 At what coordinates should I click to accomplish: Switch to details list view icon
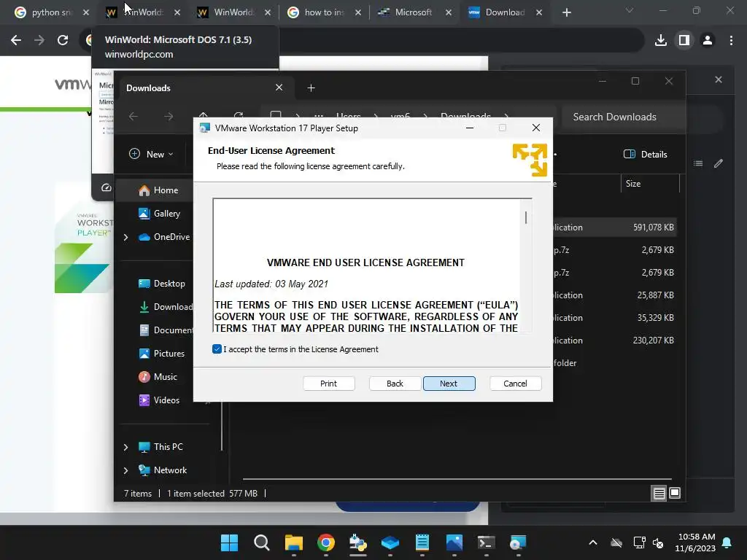coord(659,494)
